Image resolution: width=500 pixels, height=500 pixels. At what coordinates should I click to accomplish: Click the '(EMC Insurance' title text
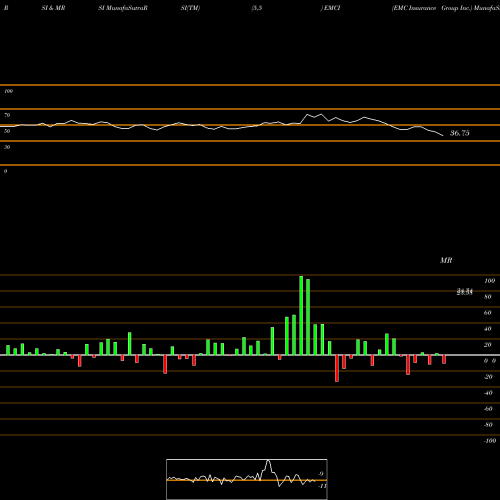414,8
